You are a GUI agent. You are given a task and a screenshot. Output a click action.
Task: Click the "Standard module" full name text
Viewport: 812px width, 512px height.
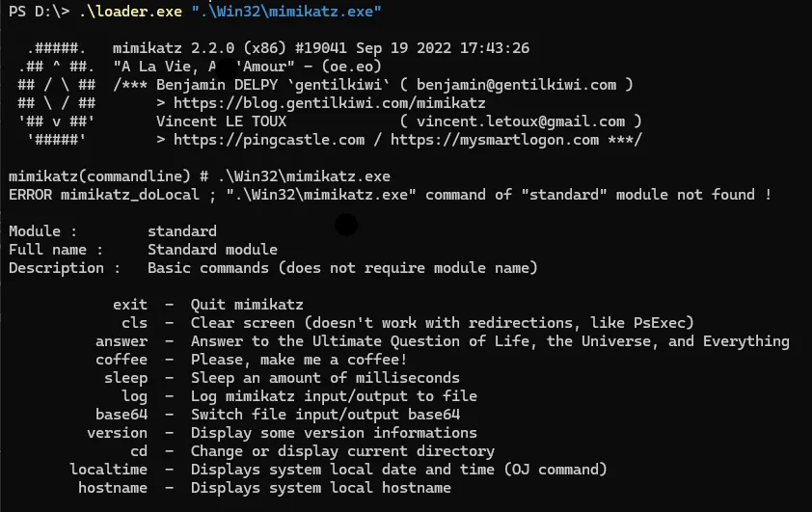(x=212, y=250)
